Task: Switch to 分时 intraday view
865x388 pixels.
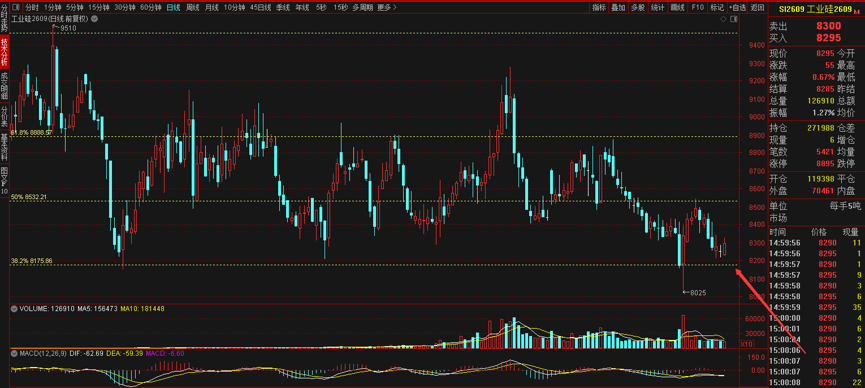Action: point(32,8)
